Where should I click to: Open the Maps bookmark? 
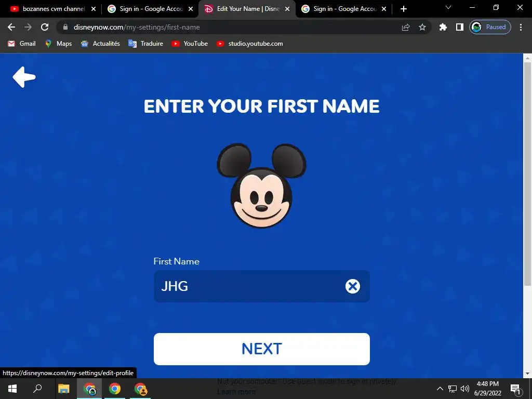tap(58, 44)
